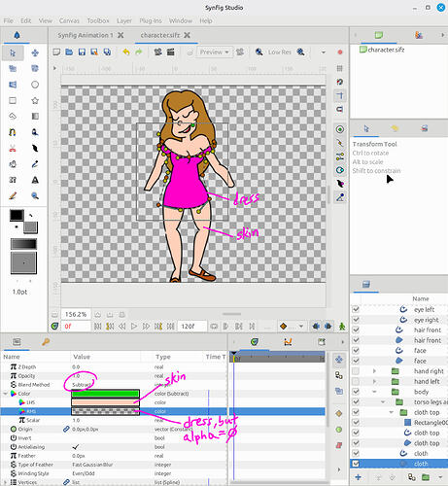Viewport: 448px width, 486px height.
Task: Open the Preview dropdown in toolbar
Action: [214, 52]
